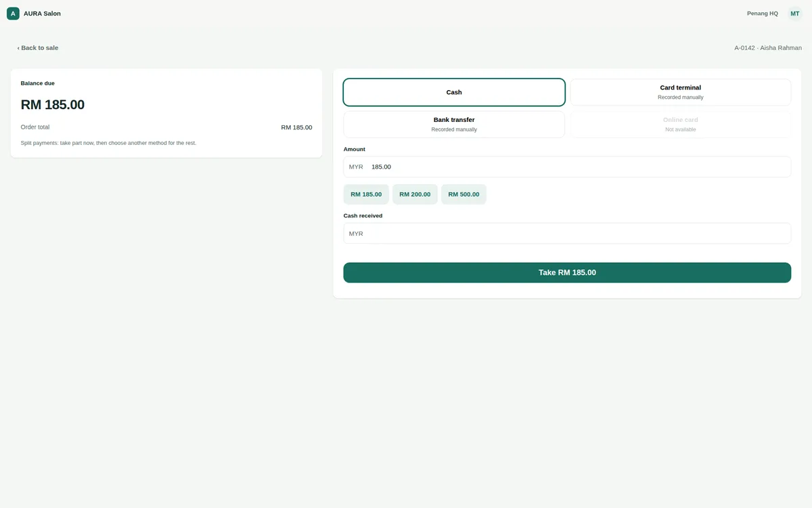Open the MT user avatar menu
Screen dimensions: 812x508
(x=794, y=14)
